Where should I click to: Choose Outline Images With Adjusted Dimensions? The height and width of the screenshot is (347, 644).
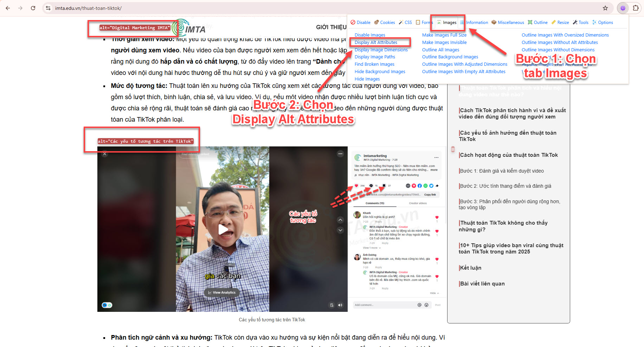(x=465, y=64)
